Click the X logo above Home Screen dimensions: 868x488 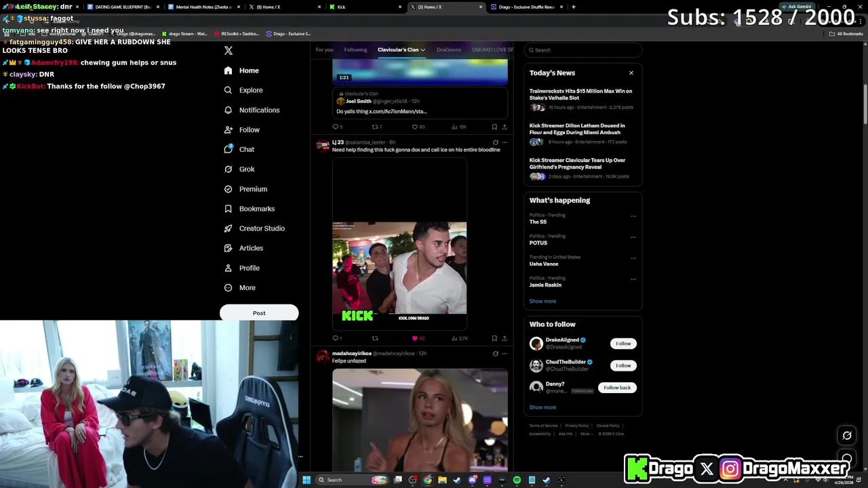pyautogui.click(x=229, y=51)
